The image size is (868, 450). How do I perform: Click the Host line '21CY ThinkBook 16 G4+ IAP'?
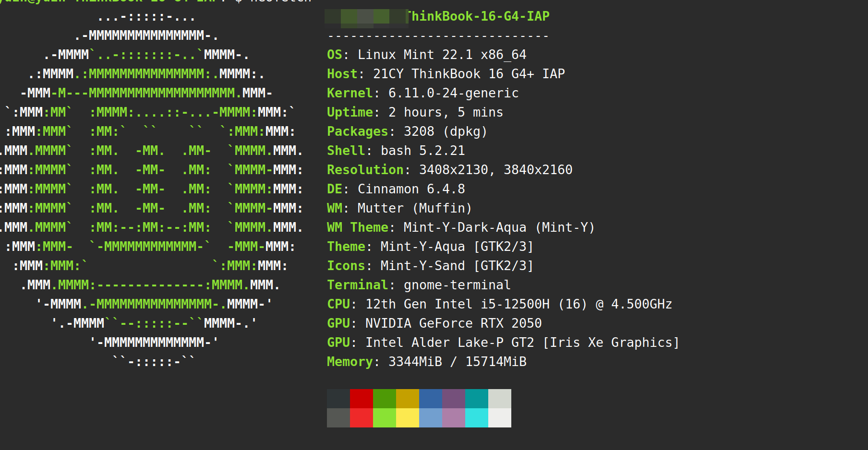[469, 74]
